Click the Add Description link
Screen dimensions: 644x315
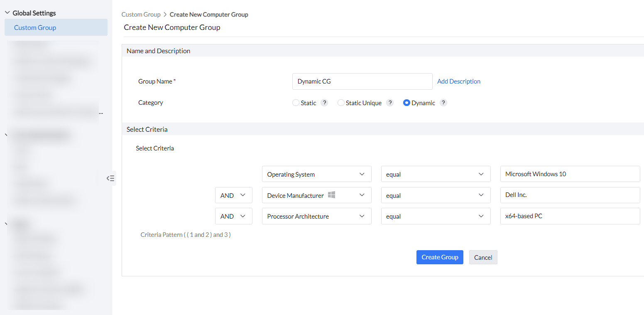click(458, 81)
